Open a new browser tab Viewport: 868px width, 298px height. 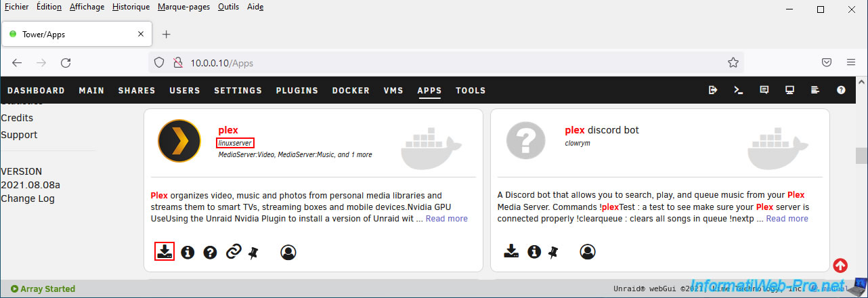point(167,35)
